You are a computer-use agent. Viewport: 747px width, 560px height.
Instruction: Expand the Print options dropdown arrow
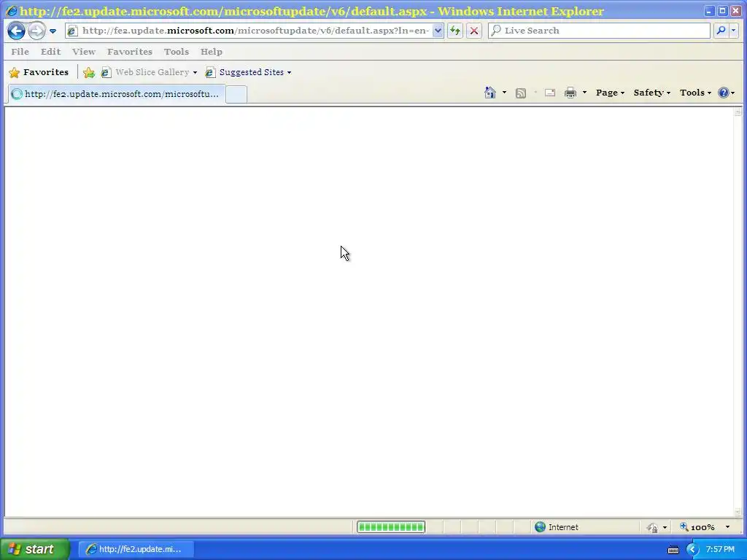[584, 93]
